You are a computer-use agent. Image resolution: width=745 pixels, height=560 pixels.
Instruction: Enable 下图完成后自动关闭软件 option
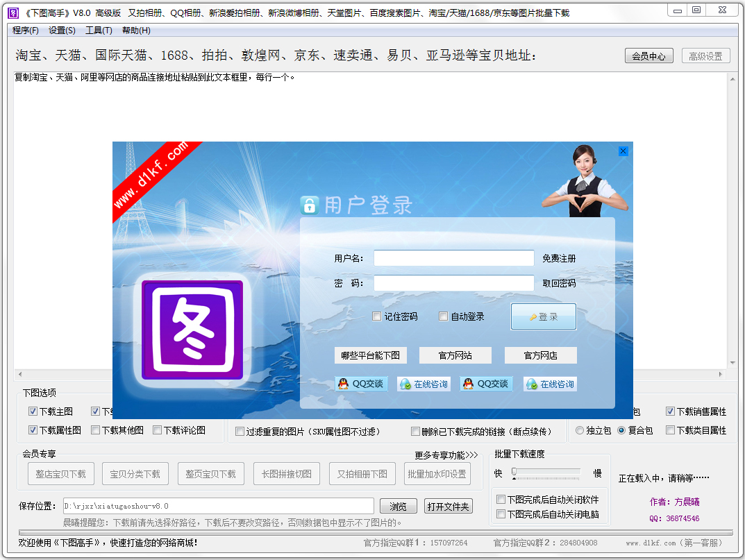click(x=502, y=498)
